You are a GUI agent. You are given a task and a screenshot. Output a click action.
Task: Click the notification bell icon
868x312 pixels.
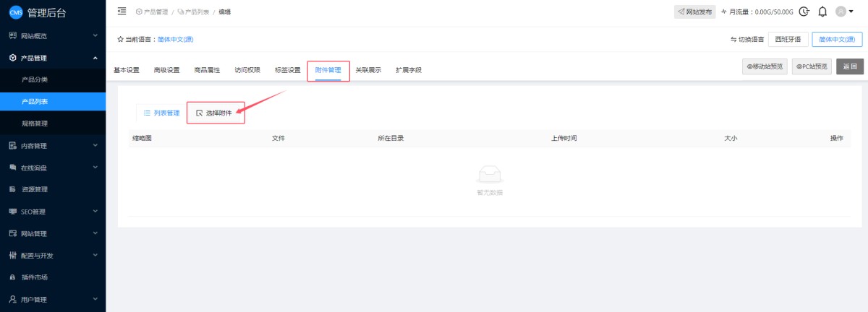pos(822,12)
